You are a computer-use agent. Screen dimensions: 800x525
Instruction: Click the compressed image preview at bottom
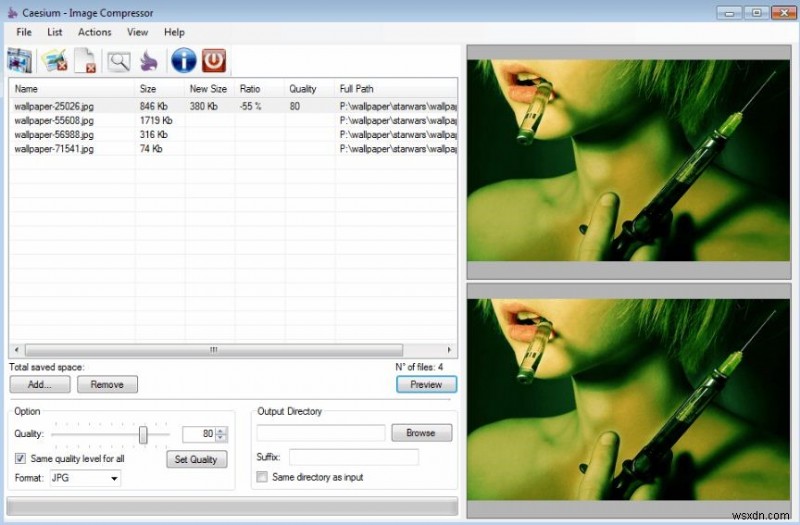coord(629,399)
